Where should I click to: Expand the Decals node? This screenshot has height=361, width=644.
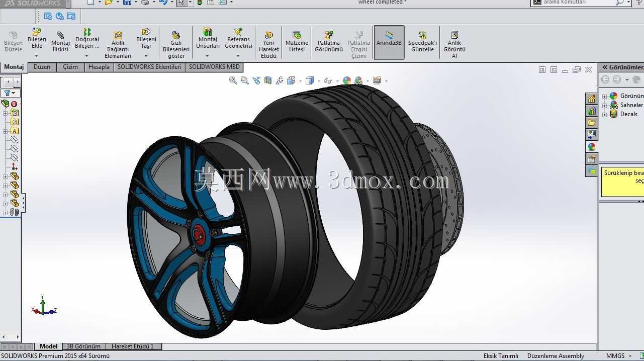(x=605, y=115)
